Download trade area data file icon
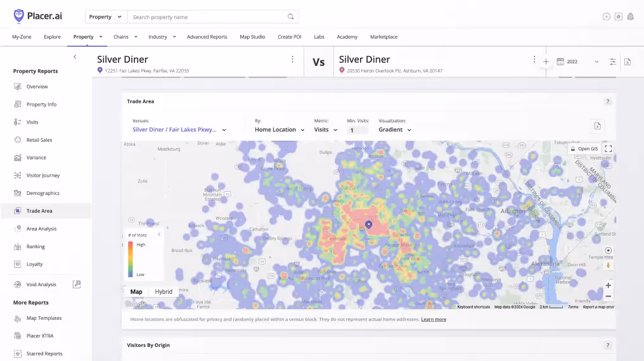644x361 pixels. 598,127
